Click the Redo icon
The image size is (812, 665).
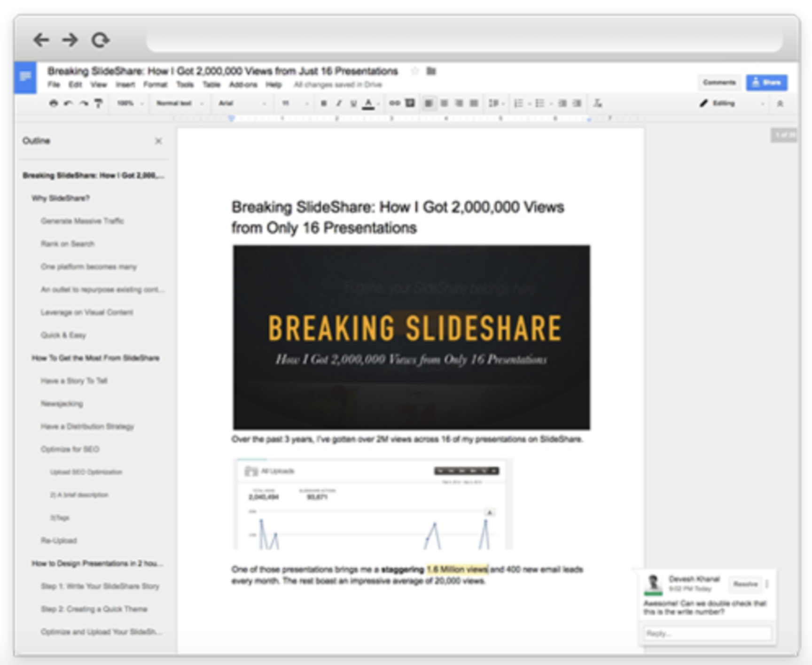pyautogui.click(x=84, y=103)
